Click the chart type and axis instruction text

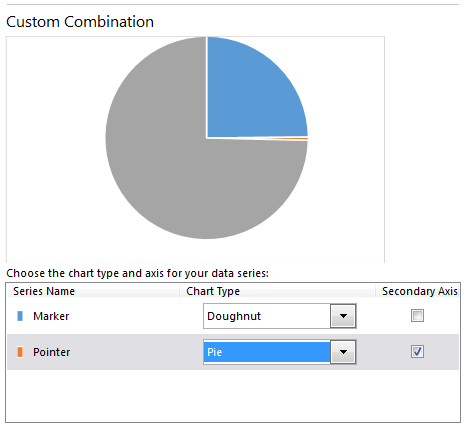[137, 273]
